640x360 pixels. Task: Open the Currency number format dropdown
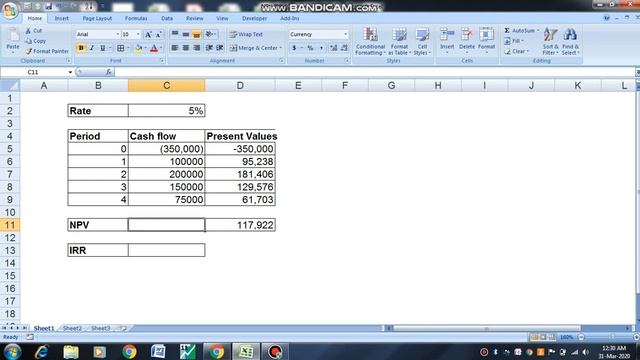(345, 35)
